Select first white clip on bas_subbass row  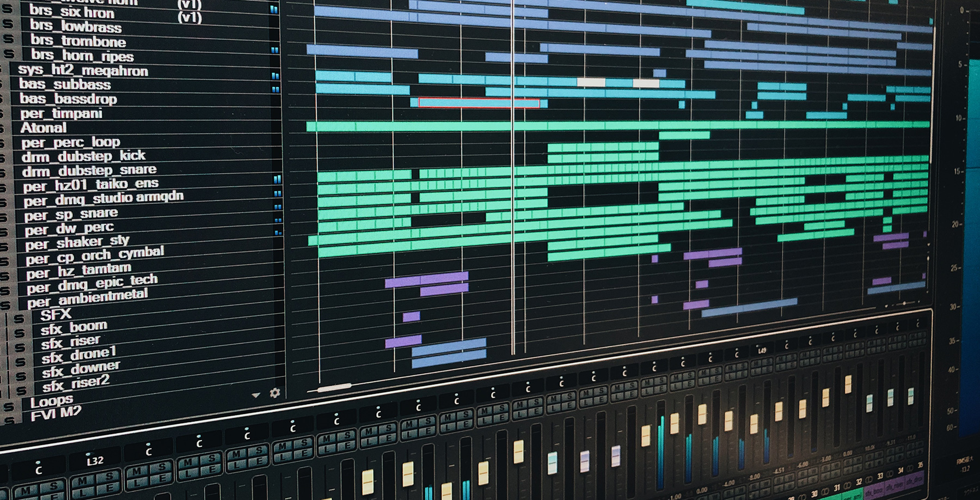(x=591, y=83)
